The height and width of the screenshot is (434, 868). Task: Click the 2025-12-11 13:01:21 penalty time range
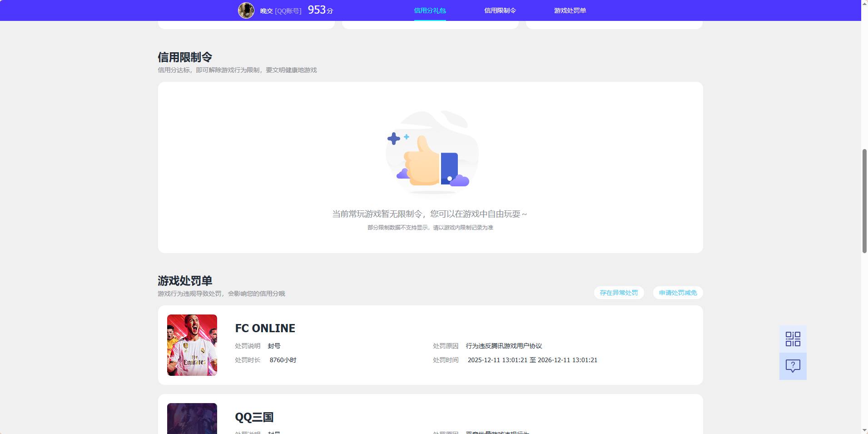pyautogui.click(x=532, y=360)
